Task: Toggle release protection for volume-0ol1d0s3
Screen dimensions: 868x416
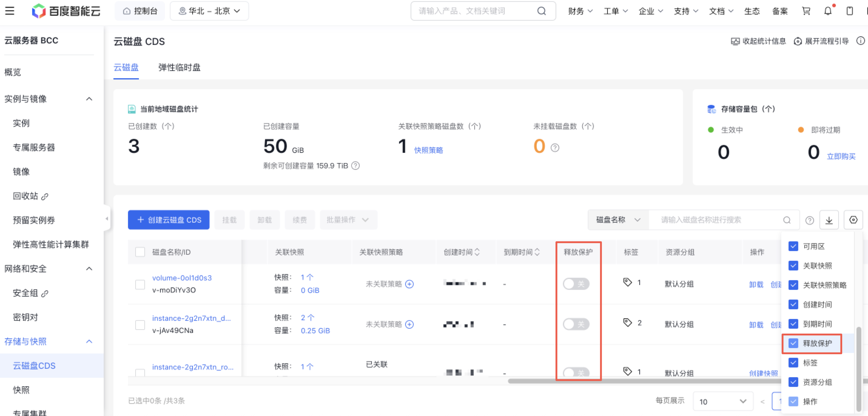Action: click(576, 284)
